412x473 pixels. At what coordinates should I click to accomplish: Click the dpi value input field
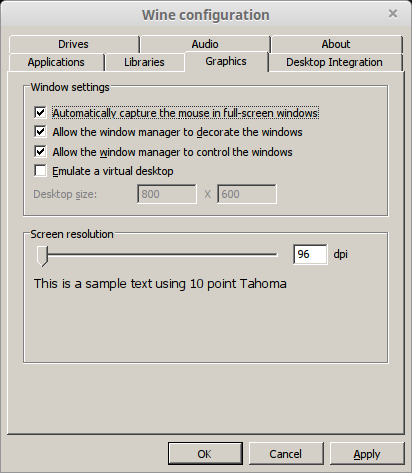[310, 254]
